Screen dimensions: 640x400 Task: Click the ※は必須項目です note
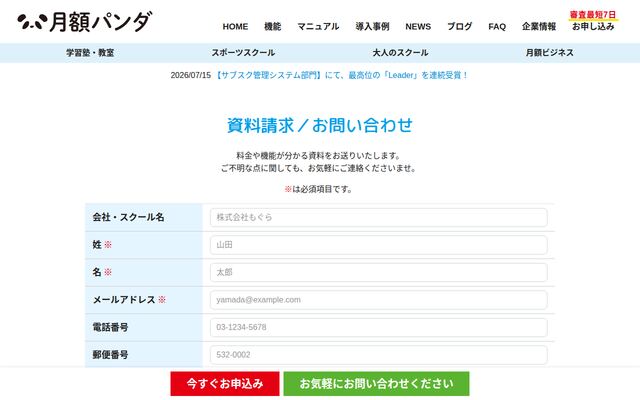point(318,189)
